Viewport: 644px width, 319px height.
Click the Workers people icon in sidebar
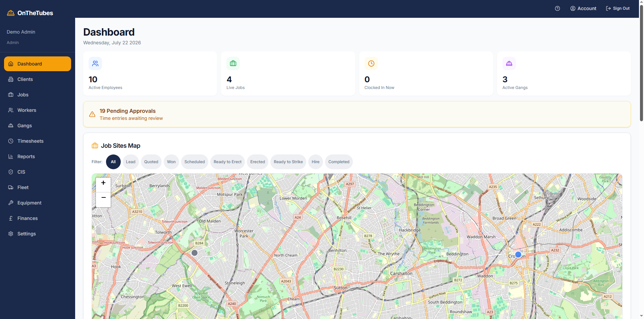[11, 110]
